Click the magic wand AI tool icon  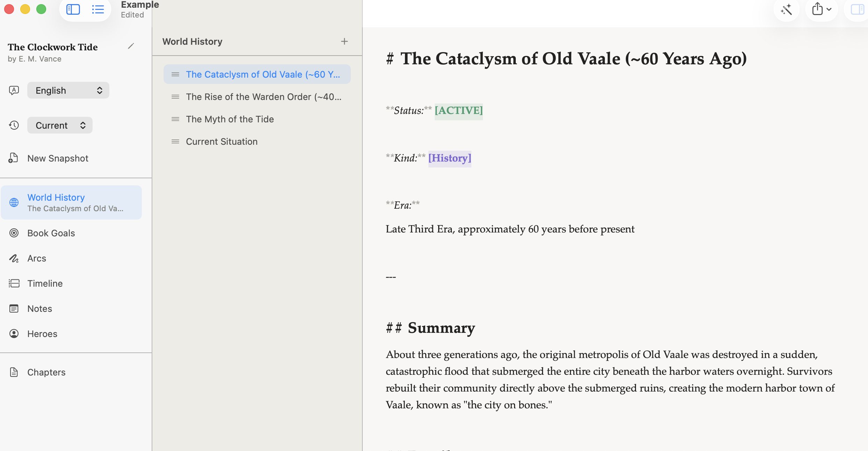pyautogui.click(x=786, y=9)
